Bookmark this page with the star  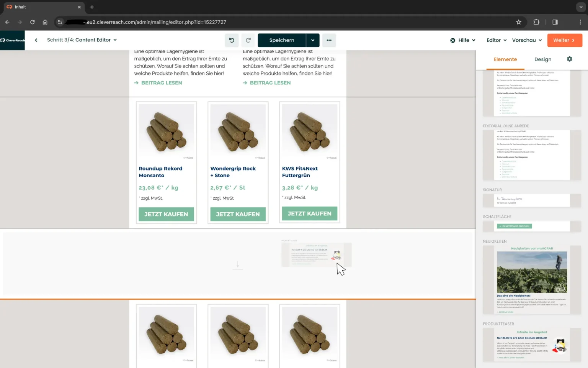click(519, 22)
